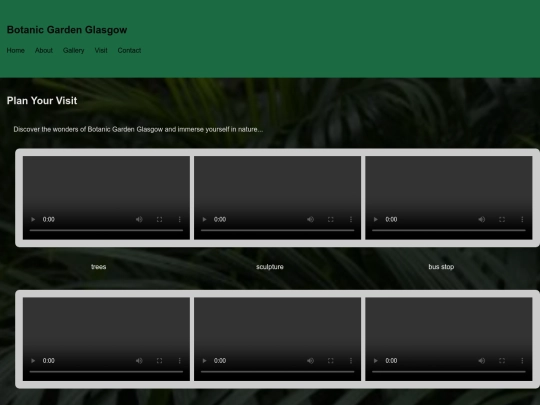Seek second-row progress bar under trees video
The width and height of the screenshot is (540, 405).
pyautogui.click(x=106, y=371)
